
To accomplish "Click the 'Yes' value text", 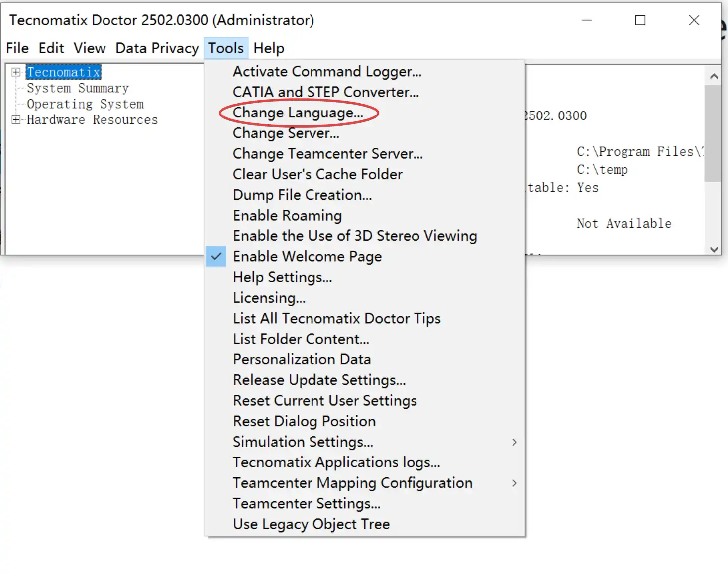I will (588, 188).
